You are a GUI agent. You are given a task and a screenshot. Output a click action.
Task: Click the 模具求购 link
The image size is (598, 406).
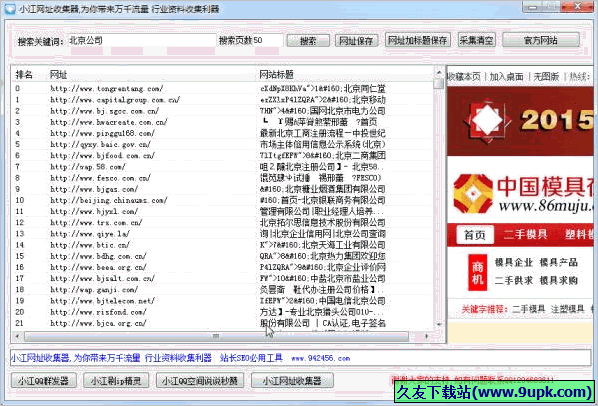point(558,281)
